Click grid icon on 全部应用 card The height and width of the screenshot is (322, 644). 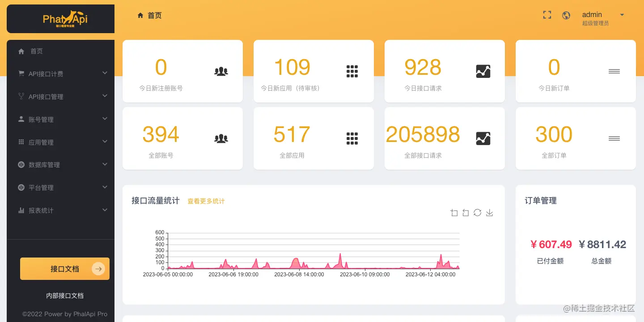pyautogui.click(x=352, y=138)
